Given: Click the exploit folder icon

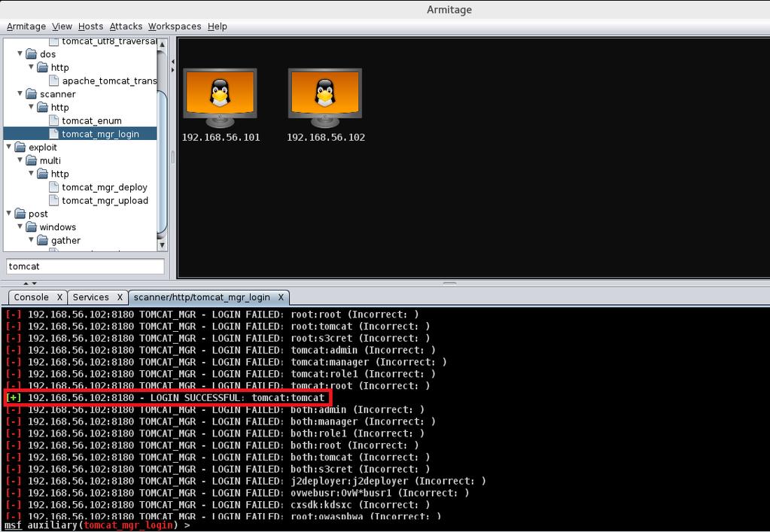Looking at the screenshot, I should [20, 147].
